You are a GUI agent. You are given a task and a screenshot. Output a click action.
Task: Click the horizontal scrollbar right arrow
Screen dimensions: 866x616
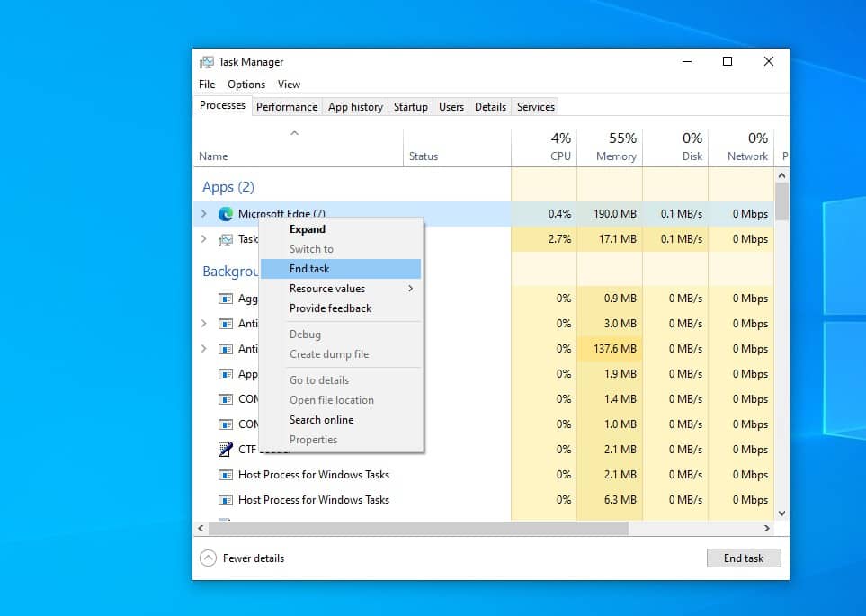(766, 528)
